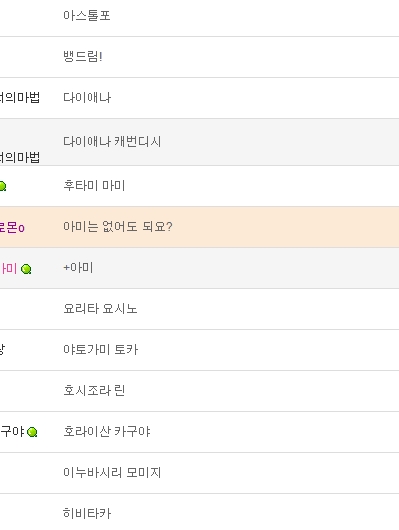Screen dimensions: 399x530
Task: Click the green icon next to 구야 name
Action: tap(32, 432)
